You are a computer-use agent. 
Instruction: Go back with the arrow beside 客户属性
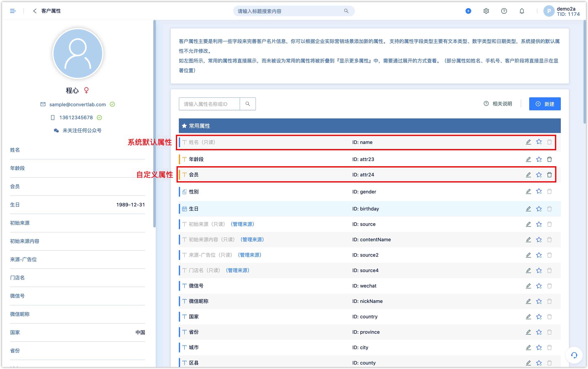[x=35, y=11]
